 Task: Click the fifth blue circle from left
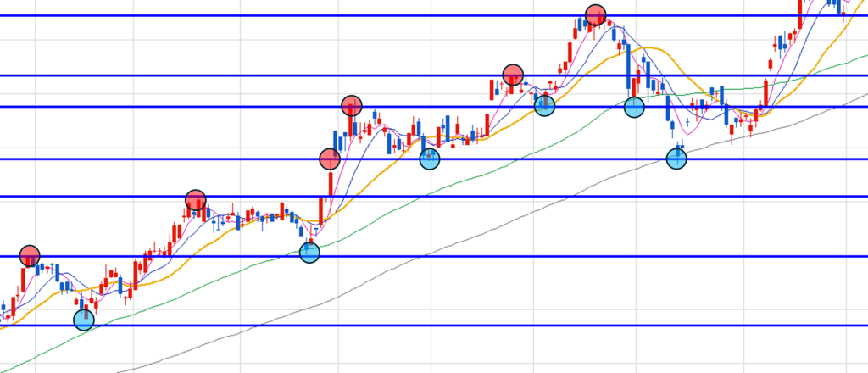635,107
